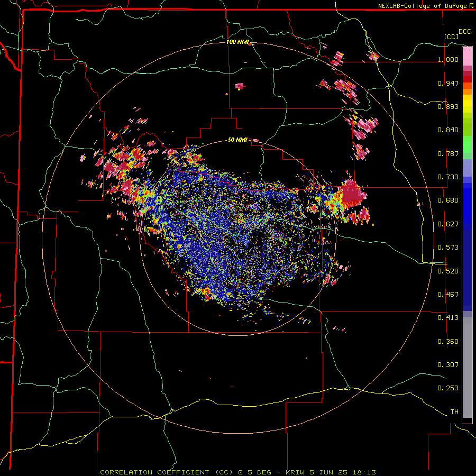This screenshot has height=476, width=476.
Task: Click the 100 NMI range ring label
Action: point(237,42)
